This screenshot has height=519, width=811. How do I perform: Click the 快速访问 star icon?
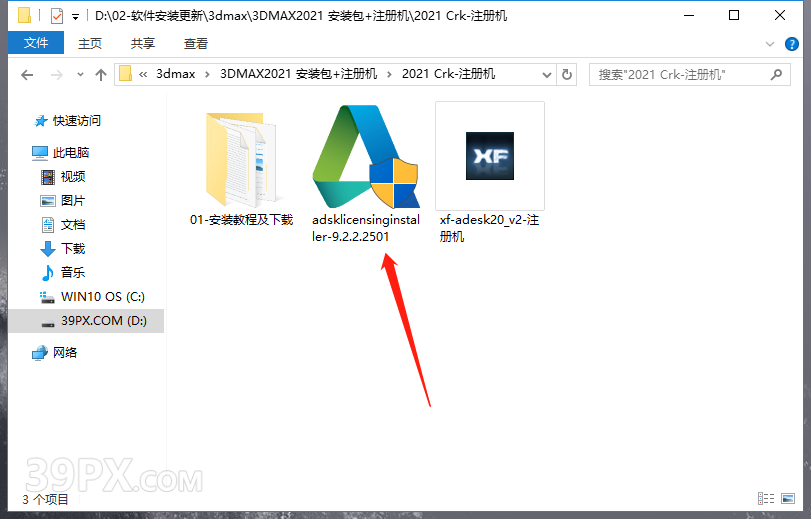coord(40,121)
